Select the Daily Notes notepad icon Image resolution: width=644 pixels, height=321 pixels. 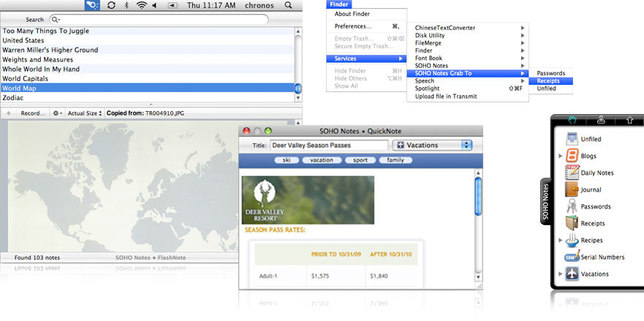[x=572, y=173]
